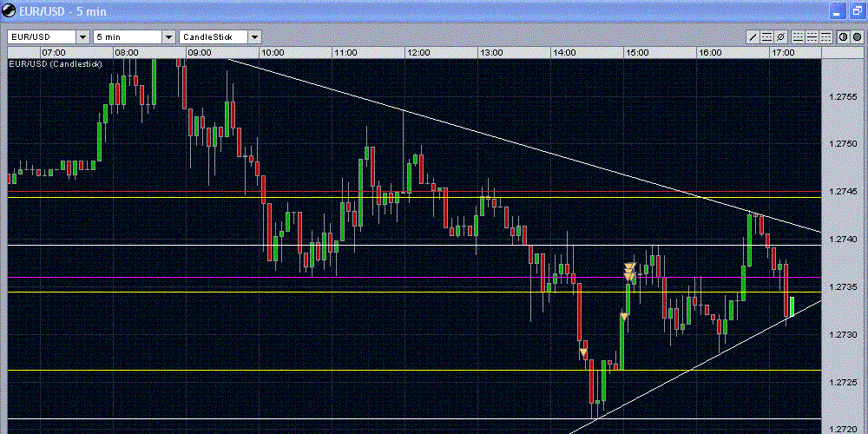
Task: Select the trend line drawing tool
Action: coord(753,37)
